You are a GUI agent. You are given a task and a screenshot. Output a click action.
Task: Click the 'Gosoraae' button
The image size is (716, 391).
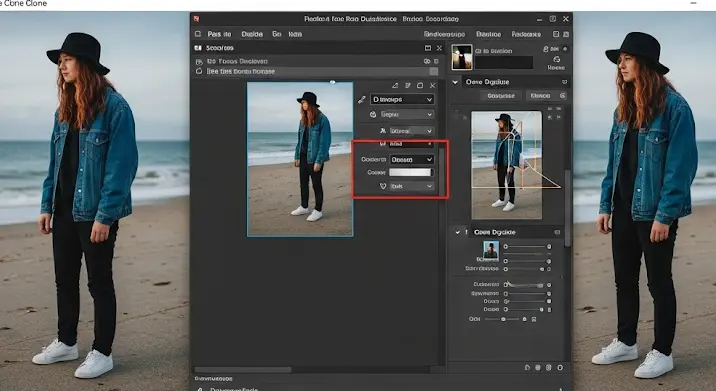pyautogui.click(x=501, y=95)
